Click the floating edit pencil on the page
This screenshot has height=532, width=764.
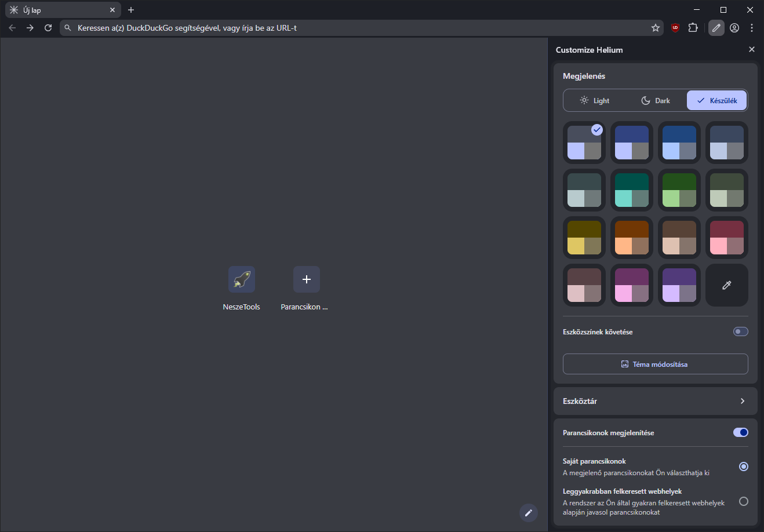click(528, 513)
